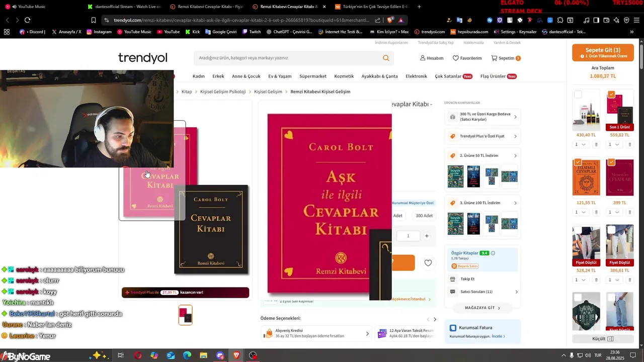Go back with browser back arrow
The image size is (644, 362).
click(7, 20)
